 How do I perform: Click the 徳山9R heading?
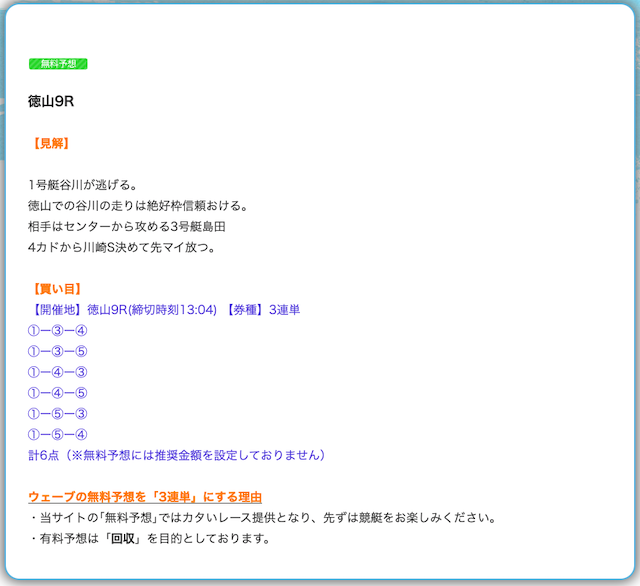tap(52, 101)
